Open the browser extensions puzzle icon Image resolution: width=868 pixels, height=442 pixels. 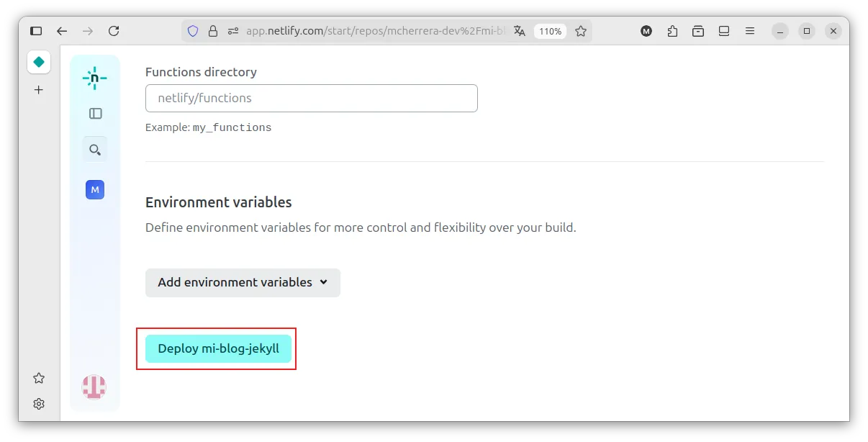coord(672,31)
